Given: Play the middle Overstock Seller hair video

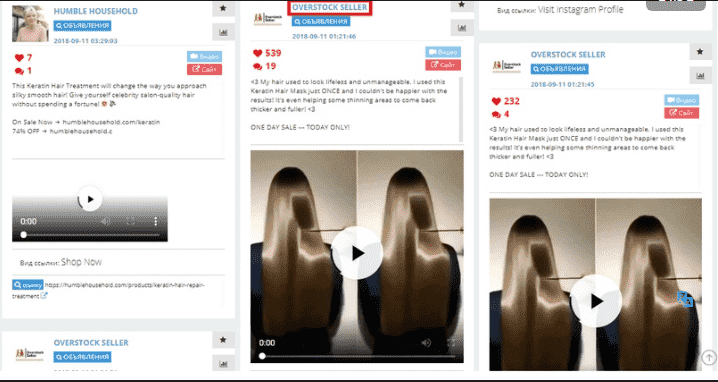Looking at the screenshot, I should (x=357, y=253).
